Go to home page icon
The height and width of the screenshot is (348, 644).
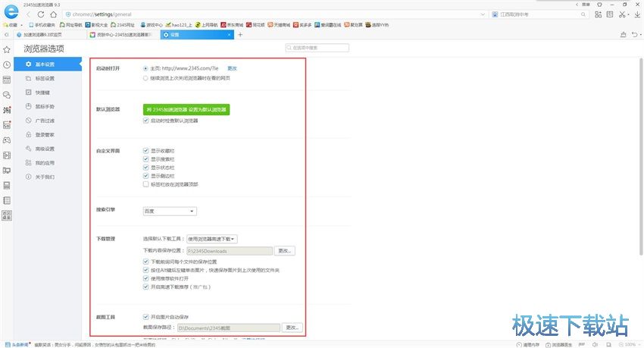53,14
